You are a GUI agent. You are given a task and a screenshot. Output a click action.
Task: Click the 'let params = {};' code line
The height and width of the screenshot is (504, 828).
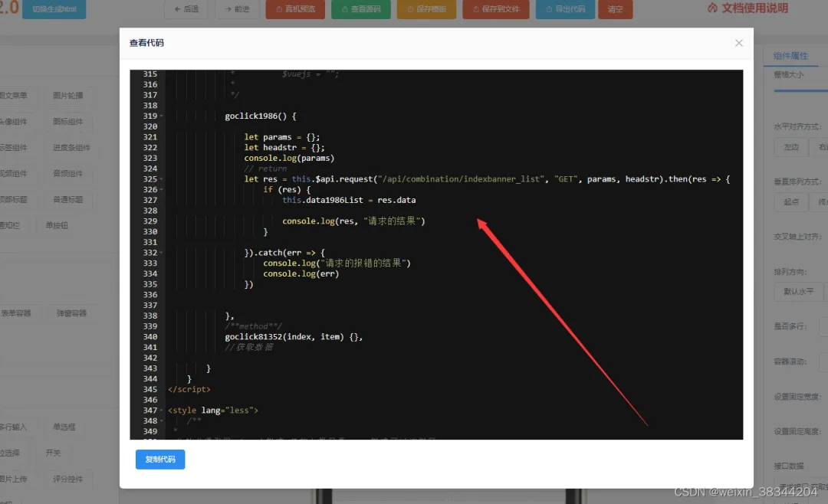[281, 136]
